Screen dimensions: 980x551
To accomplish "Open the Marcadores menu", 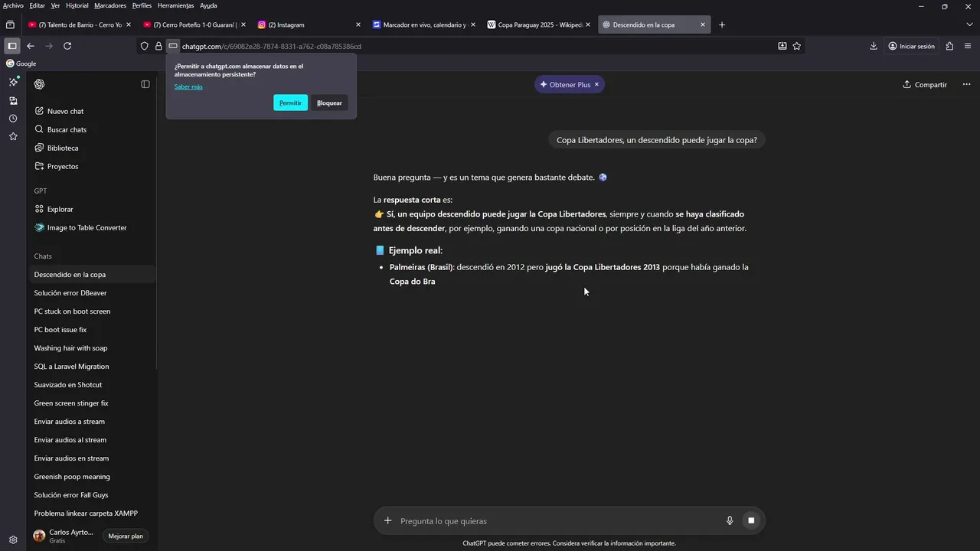I will (x=110, y=5).
